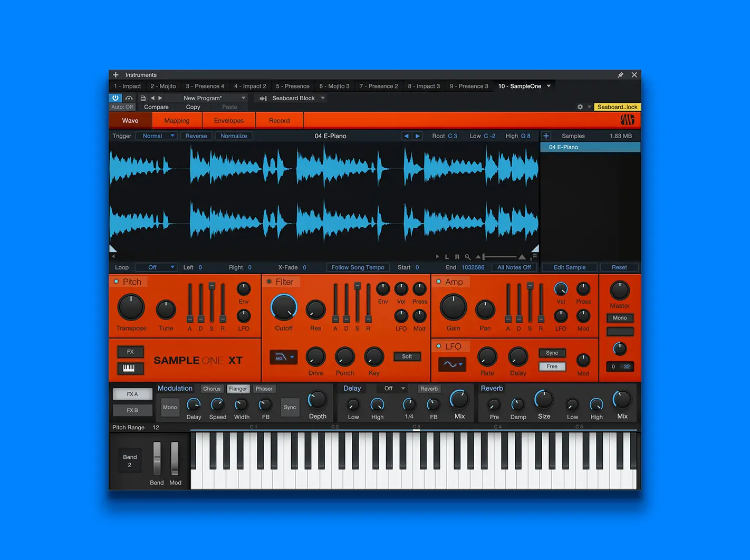Viewport: 750px width, 560px height.
Task: Switch to the Record tab
Action: tap(280, 120)
